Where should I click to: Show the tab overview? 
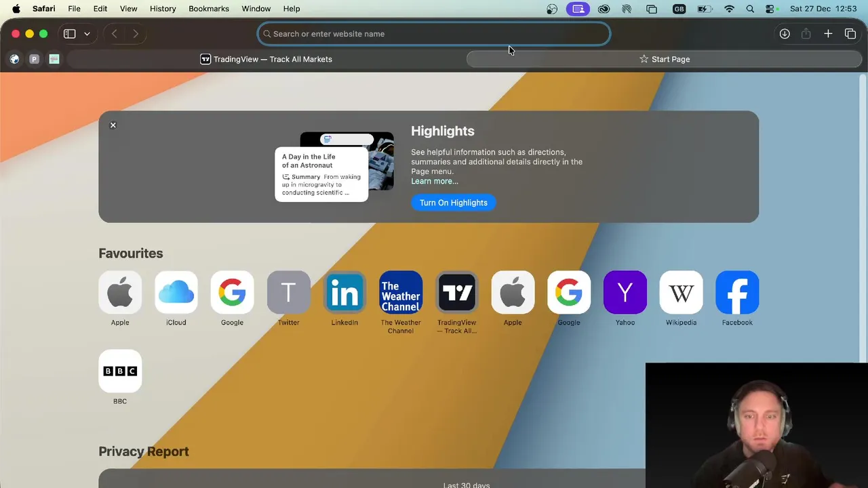tap(850, 34)
